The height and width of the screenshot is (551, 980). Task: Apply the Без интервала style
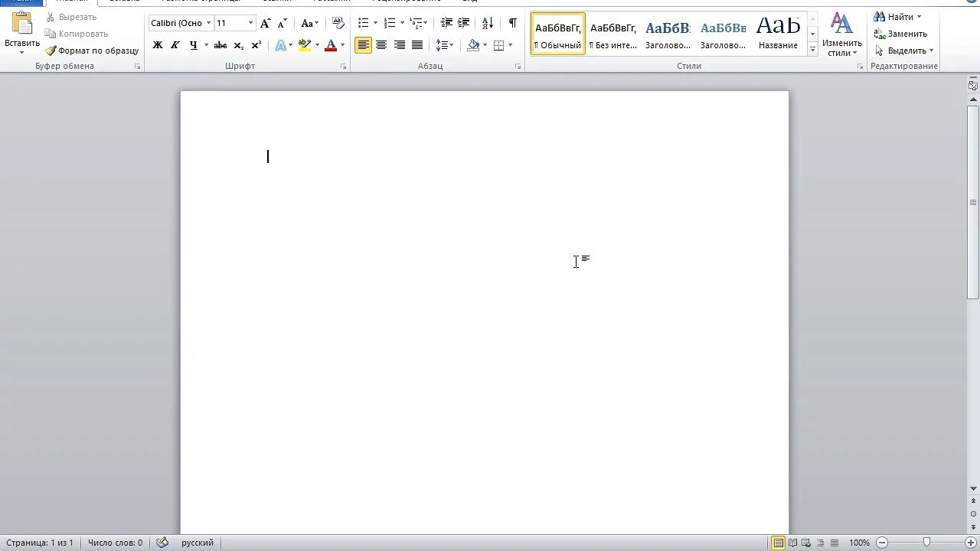613,34
